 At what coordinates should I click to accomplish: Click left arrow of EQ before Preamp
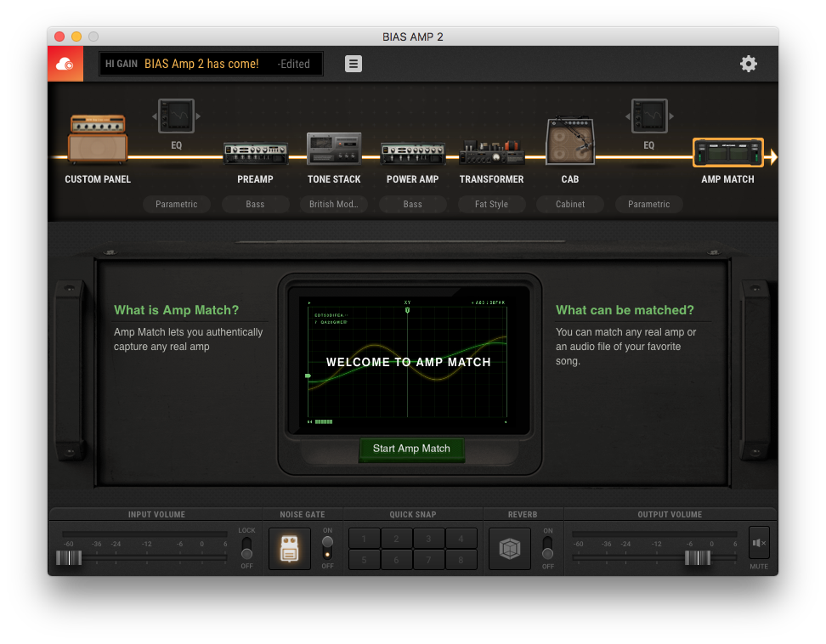click(155, 116)
